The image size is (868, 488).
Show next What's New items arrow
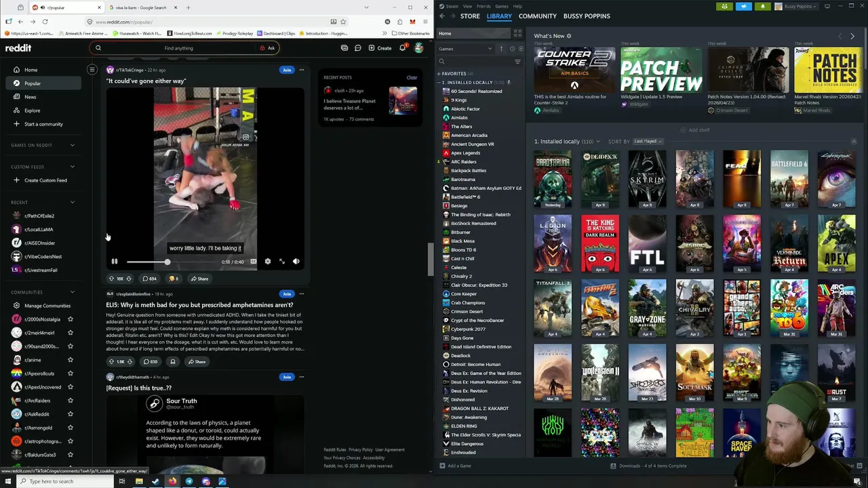click(852, 36)
